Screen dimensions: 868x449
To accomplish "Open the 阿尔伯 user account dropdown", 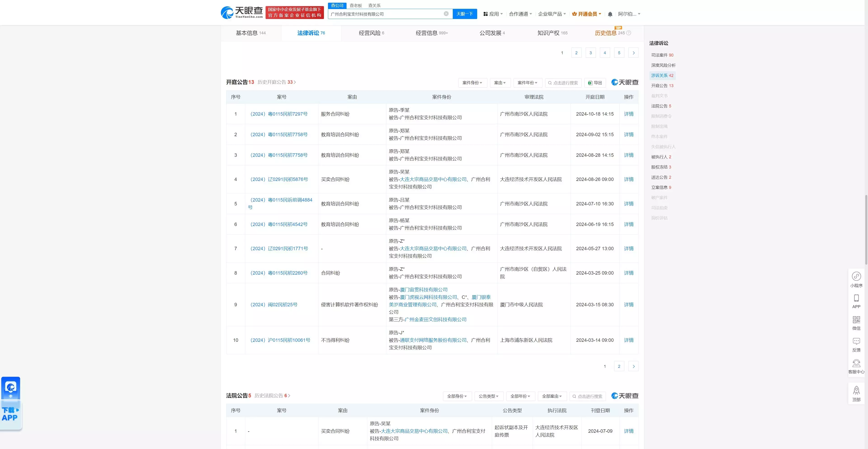I will coord(629,14).
